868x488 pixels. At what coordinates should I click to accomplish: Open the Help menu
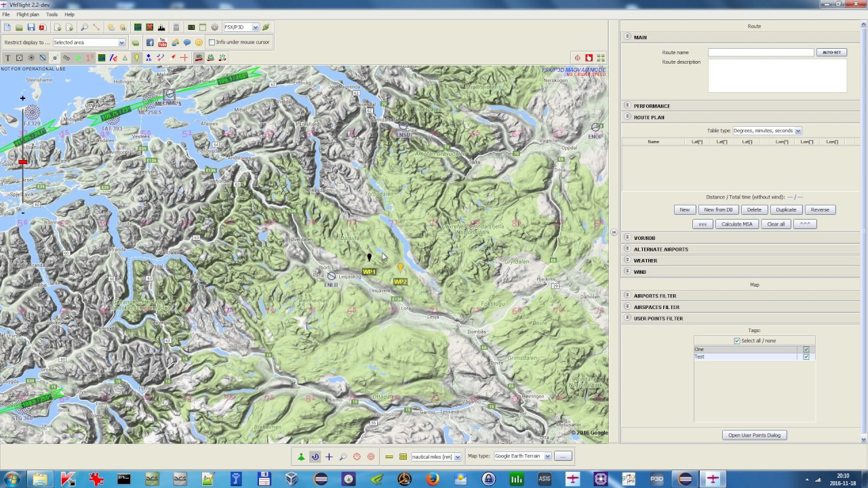(69, 14)
